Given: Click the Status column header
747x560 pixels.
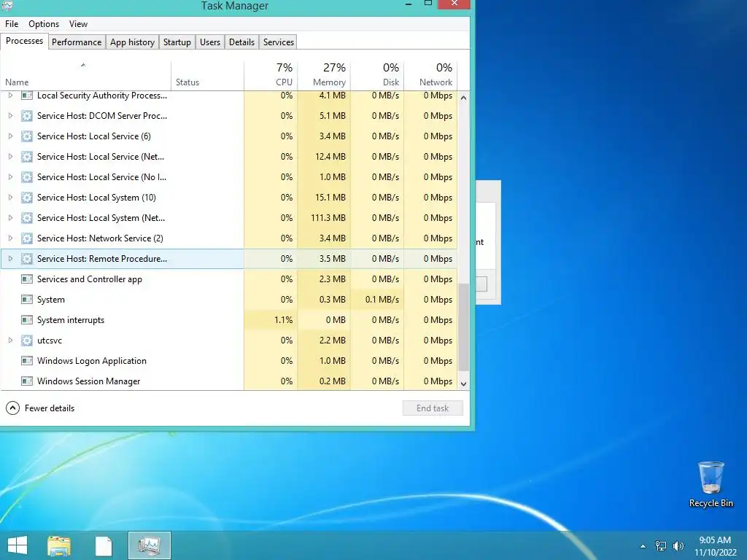Looking at the screenshot, I should (x=208, y=75).
